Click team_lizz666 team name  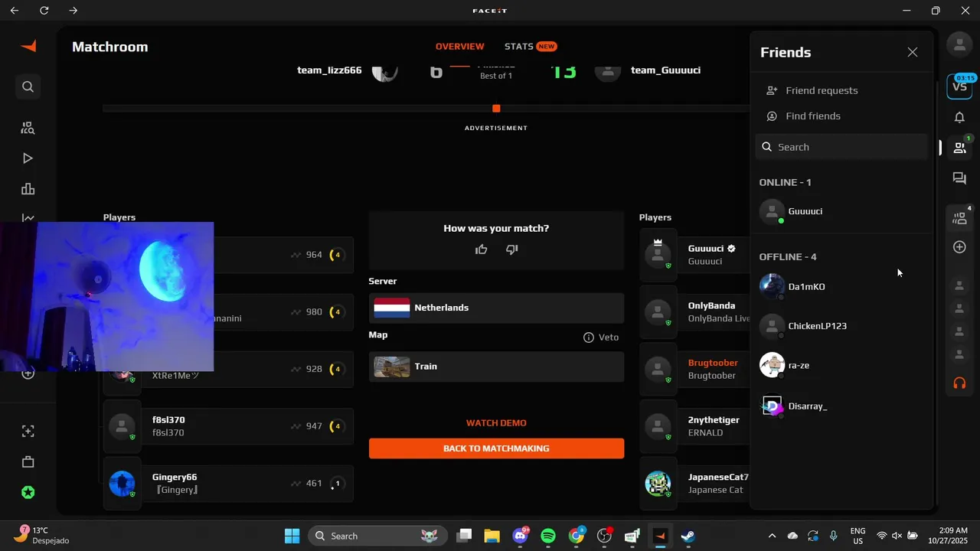click(x=329, y=70)
